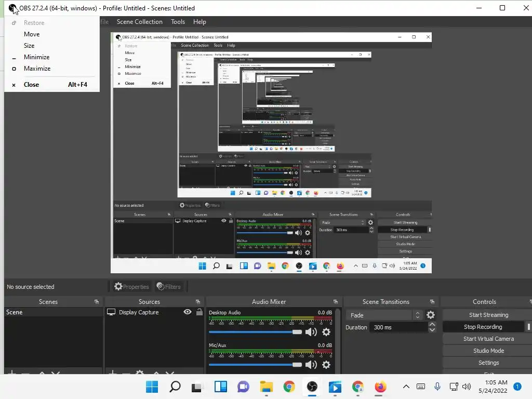Open Chat app on the taskbar
This screenshot has width=532, height=399.
pos(243,387)
